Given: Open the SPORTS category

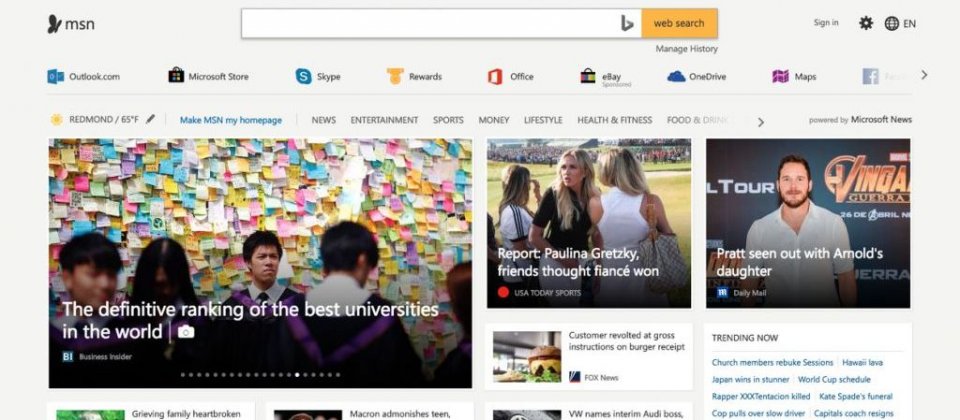Looking at the screenshot, I should tap(448, 120).
